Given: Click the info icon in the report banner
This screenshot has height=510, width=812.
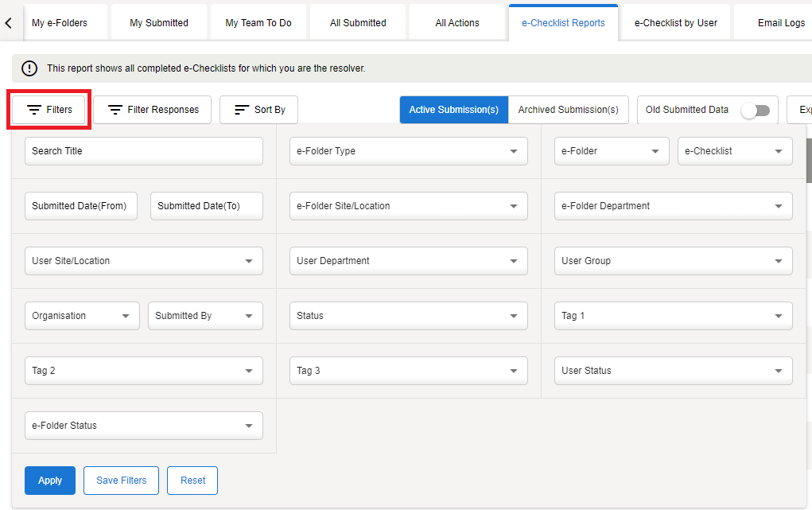Looking at the screenshot, I should [x=29, y=68].
